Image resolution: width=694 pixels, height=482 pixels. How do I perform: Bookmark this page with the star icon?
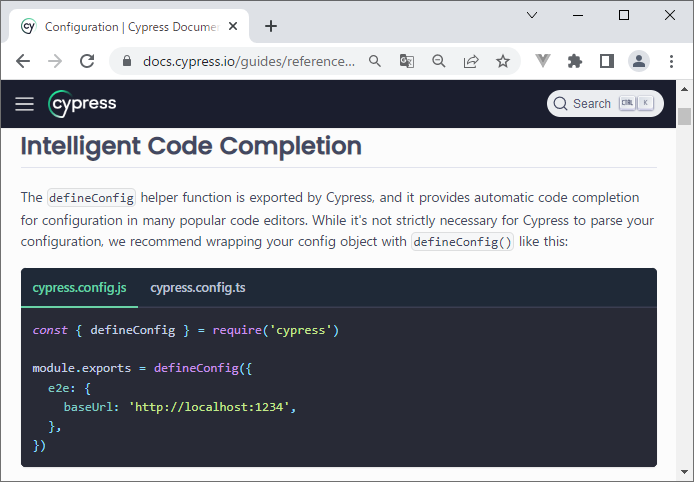[503, 61]
